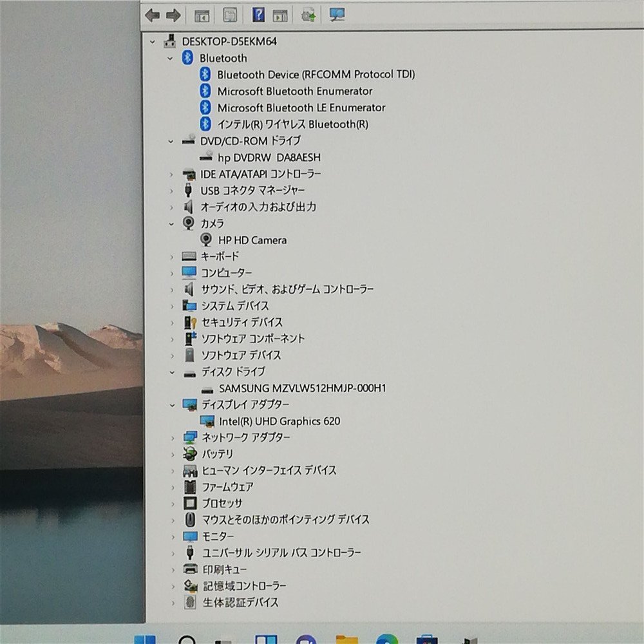Viewport: 644px width, 644px height.
Task: Collapse the ディスプレイ アダプター category
Action: click(x=172, y=405)
